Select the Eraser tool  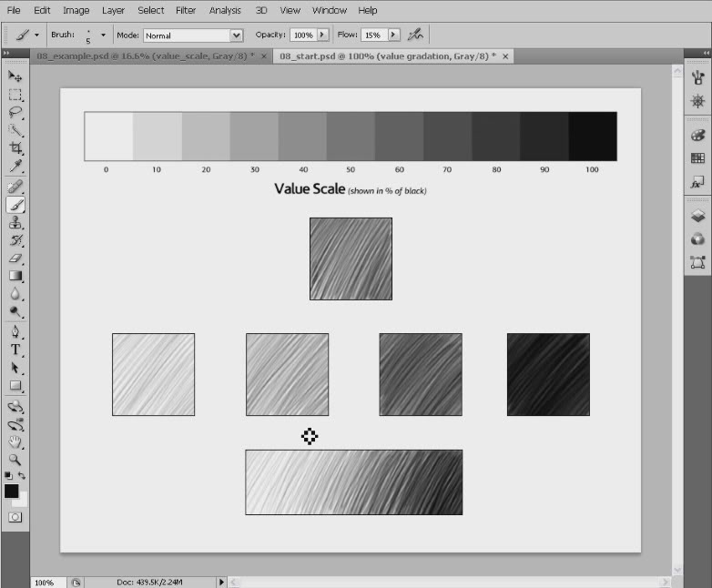tap(15, 258)
